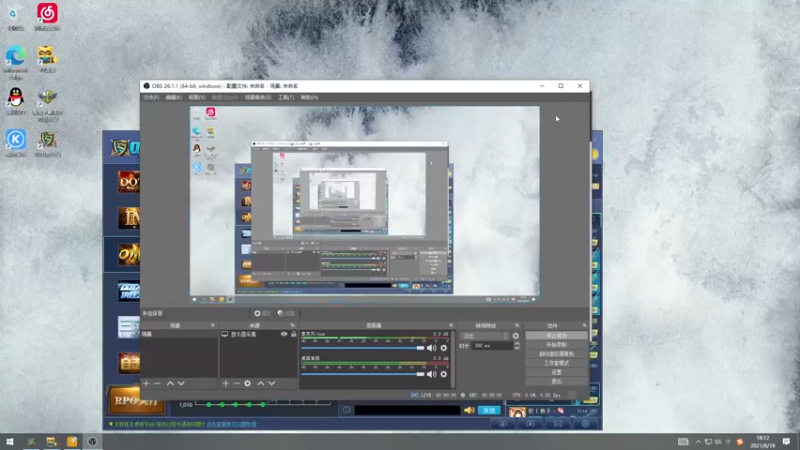Click the 发送 send button in platform chat
800x450 pixels.
click(x=489, y=410)
